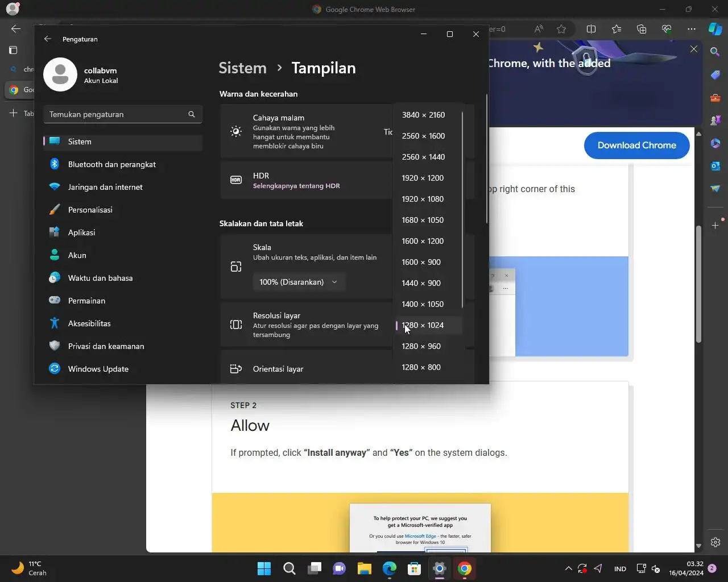The width and height of the screenshot is (728, 582).
Task: Open the 100% (Disarankan) scale dropdown
Action: 299,282
